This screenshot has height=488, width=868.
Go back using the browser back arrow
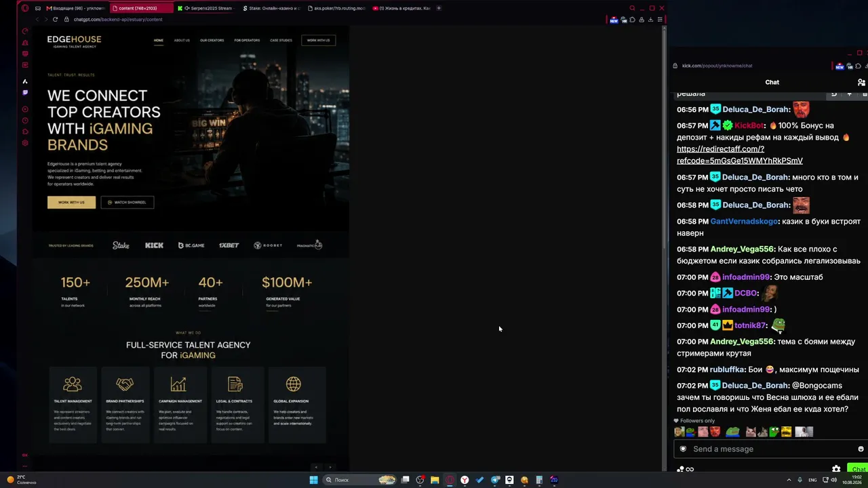click(37, 19)
